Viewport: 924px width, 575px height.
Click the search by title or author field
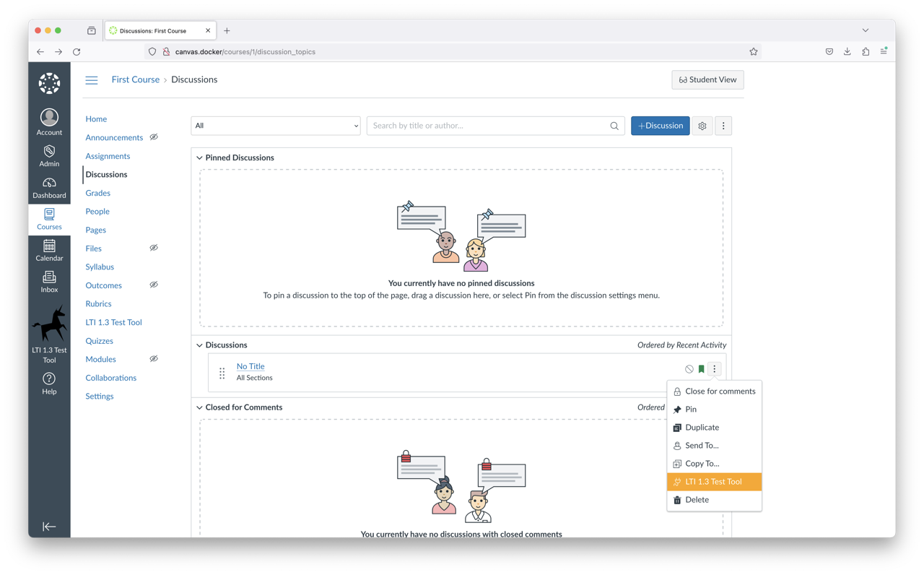click(488, 126)
